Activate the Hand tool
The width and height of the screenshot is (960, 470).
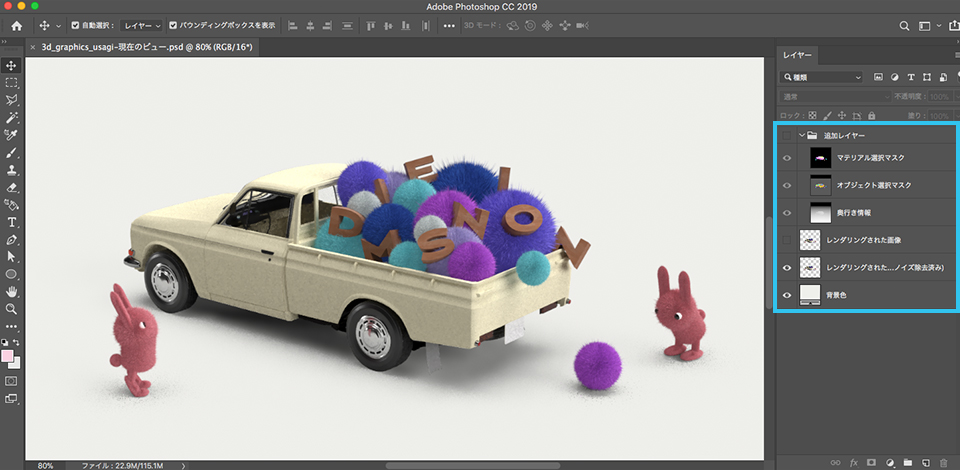pyautogui.click(x=12, y=291)
